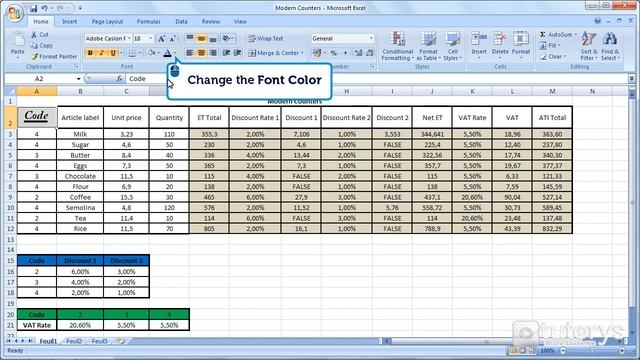Switch to the Insert ribbon tab
Image resolution: width=640 pixels, height=360 pixels.
click(x=69, y=22)
